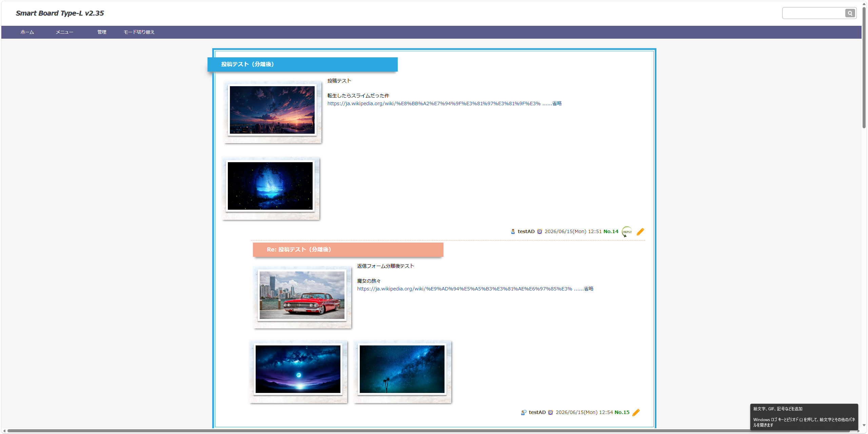Click the text 返信フォーム分離後テスト

click(x=386, y=266)
